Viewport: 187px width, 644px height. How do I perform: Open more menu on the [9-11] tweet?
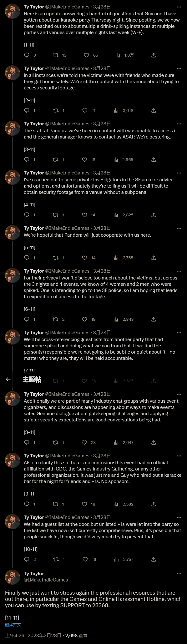point(179,456)
